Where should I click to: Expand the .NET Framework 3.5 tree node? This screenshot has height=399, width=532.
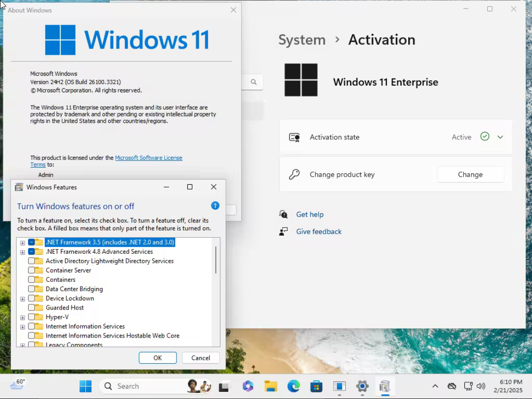pos(22,243)
